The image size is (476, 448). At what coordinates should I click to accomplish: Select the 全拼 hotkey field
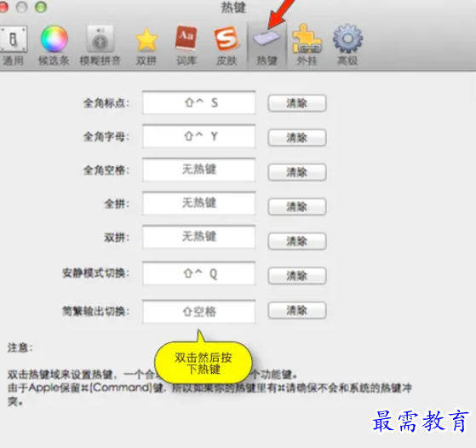point(199,204)
